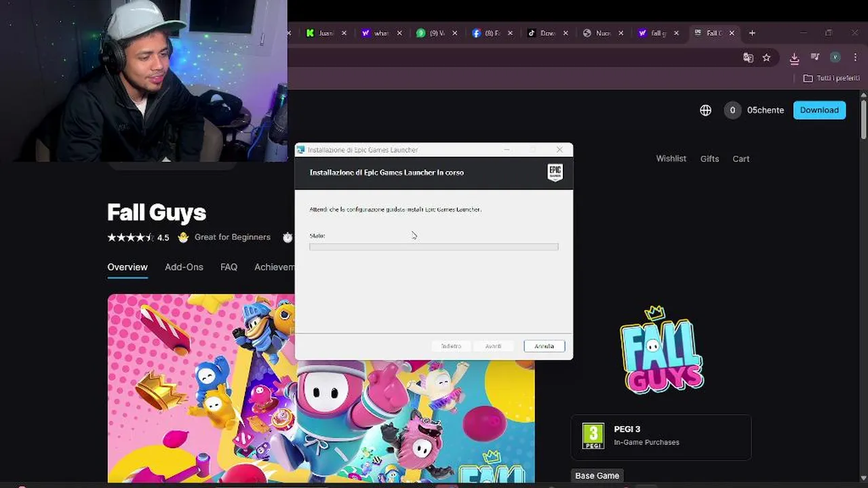868x488 pixels.
Task: Click the installer title bar icon
Action: [x=300, y=150]
